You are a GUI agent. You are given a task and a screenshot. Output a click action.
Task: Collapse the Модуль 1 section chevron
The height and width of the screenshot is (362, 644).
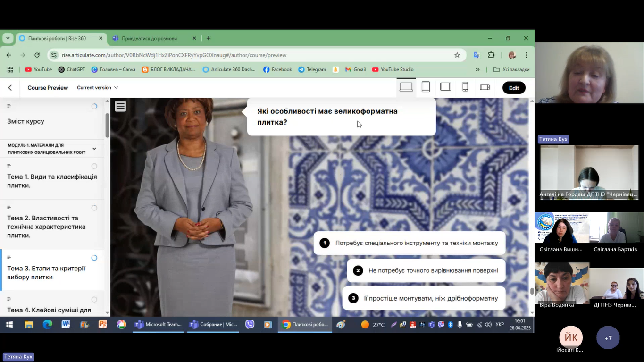click(94, 149)
